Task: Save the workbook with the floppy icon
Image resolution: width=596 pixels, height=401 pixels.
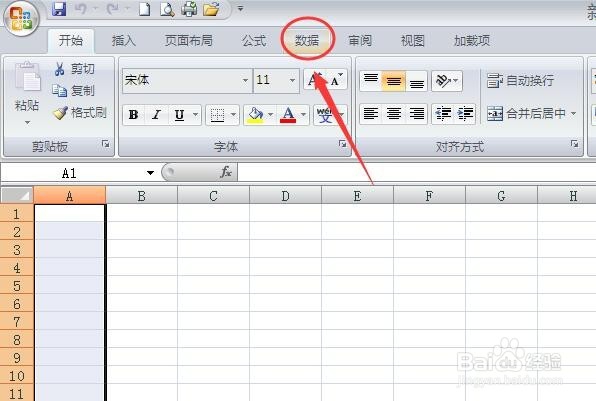Action: (59, 8)
